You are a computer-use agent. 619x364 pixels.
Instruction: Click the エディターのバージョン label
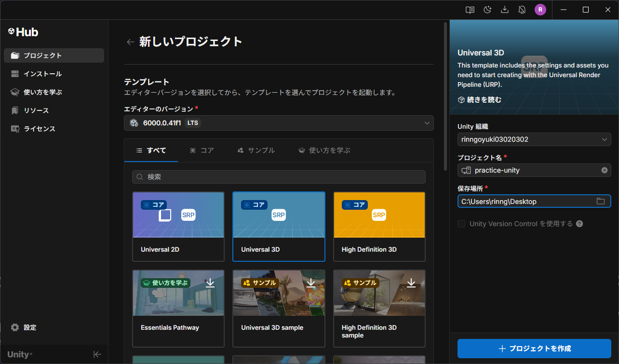coord(159,109)
